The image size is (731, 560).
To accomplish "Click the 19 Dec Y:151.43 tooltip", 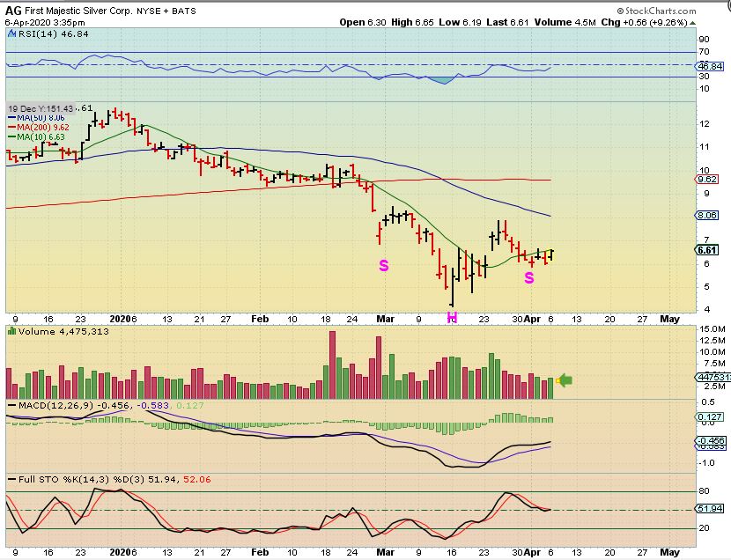I will [x=41, y=108].
